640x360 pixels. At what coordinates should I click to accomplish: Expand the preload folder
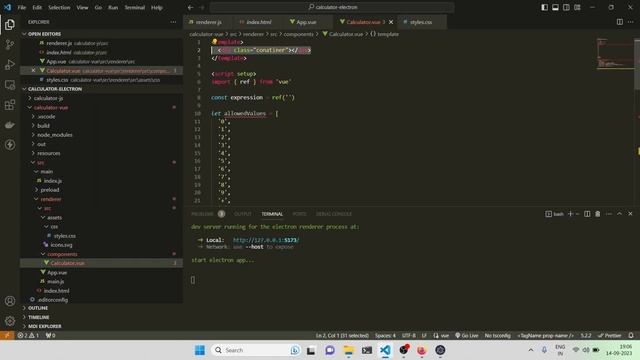(50, 190)
